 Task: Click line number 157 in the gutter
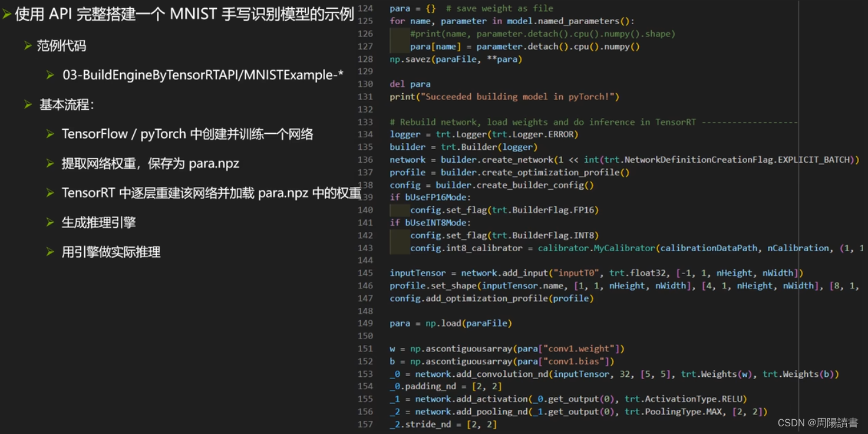click(x=365, y=424)
